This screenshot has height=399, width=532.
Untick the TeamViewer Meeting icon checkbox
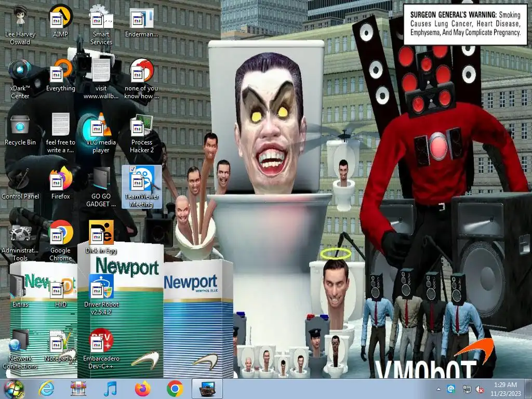(x=132, y=169)
